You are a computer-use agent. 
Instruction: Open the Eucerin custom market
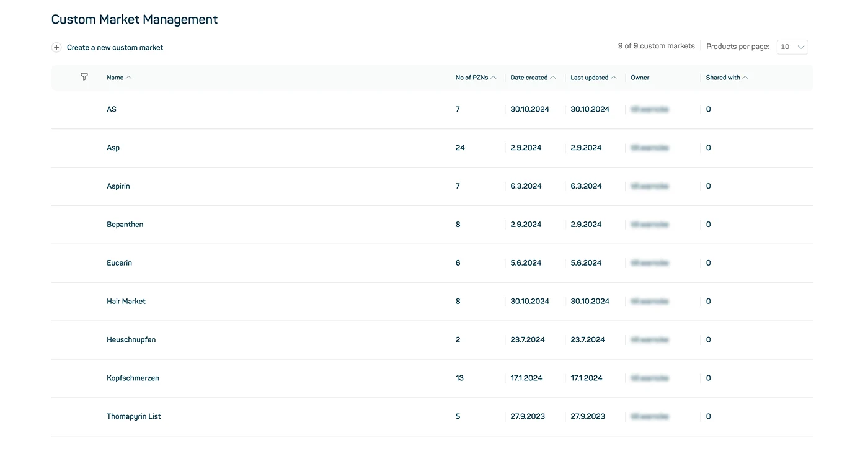coord(119,263)
